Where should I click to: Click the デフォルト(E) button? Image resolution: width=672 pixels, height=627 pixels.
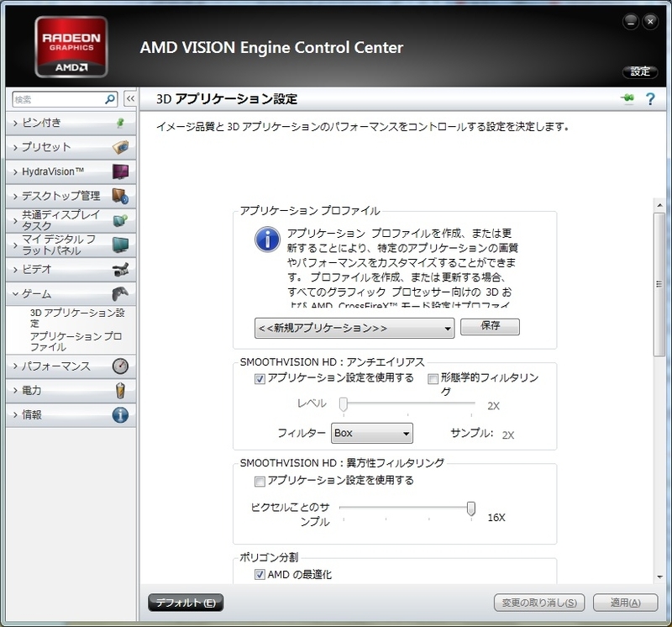(x=186, y=603)
